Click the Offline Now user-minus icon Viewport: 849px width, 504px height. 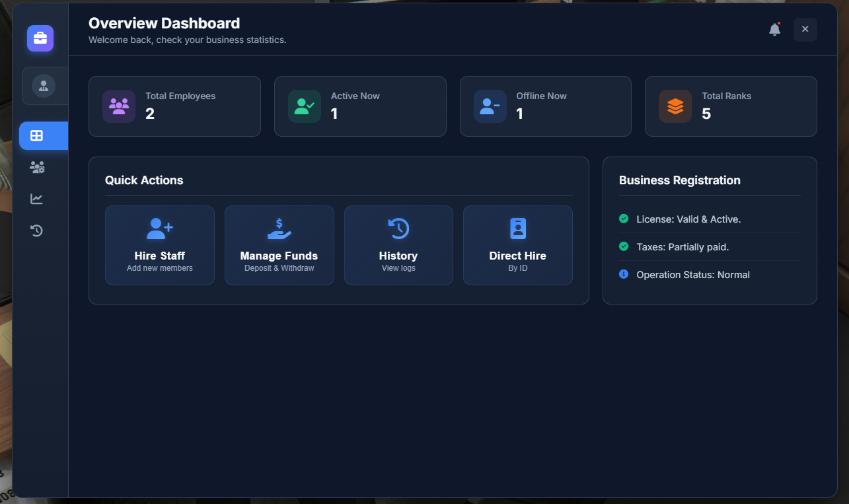coord(490,106)
